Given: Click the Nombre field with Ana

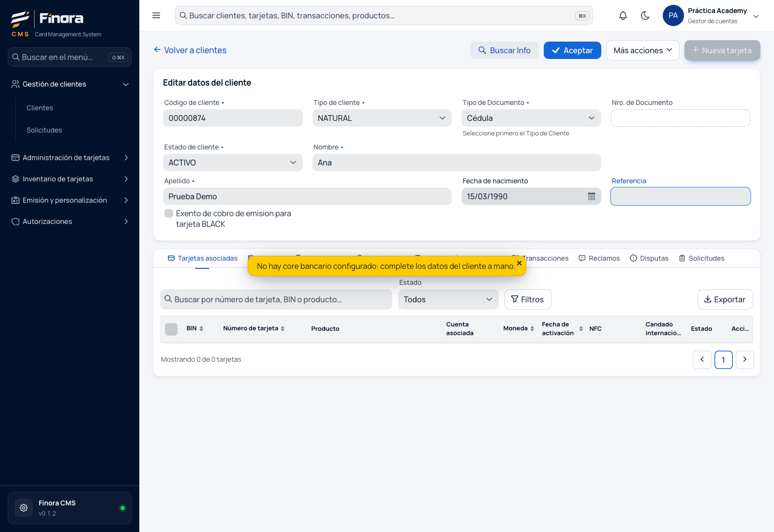Looking at the screenshot, I should coord(457,163).
